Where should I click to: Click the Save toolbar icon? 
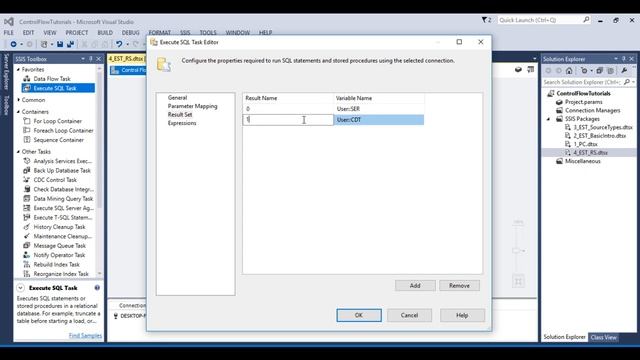60,44
